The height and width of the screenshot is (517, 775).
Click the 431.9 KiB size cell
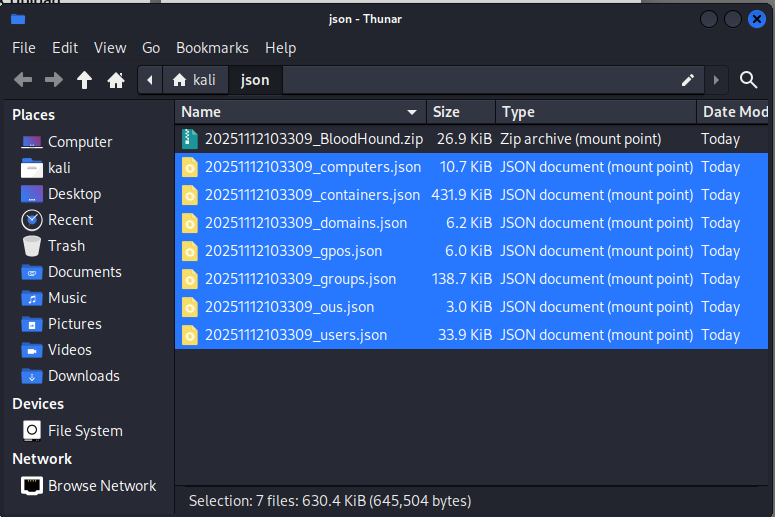(461, 195)
